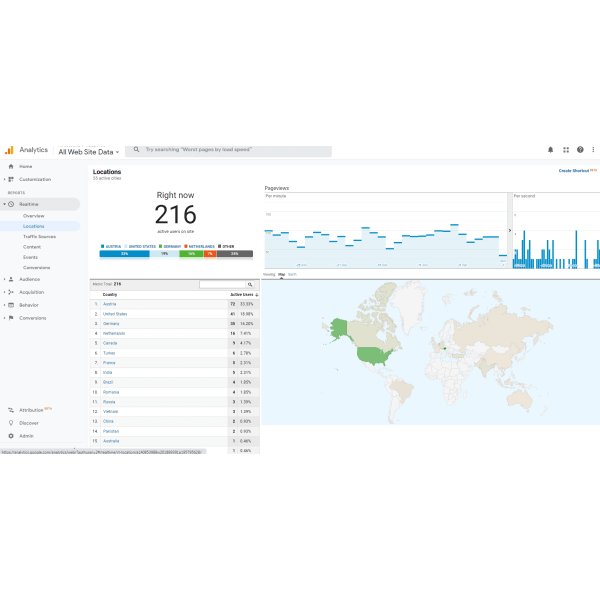Image resolution: width=600 pixels, height=600 pixels.
Task: Click the blue Austria 33% bar segment
Action: [124, 254]
